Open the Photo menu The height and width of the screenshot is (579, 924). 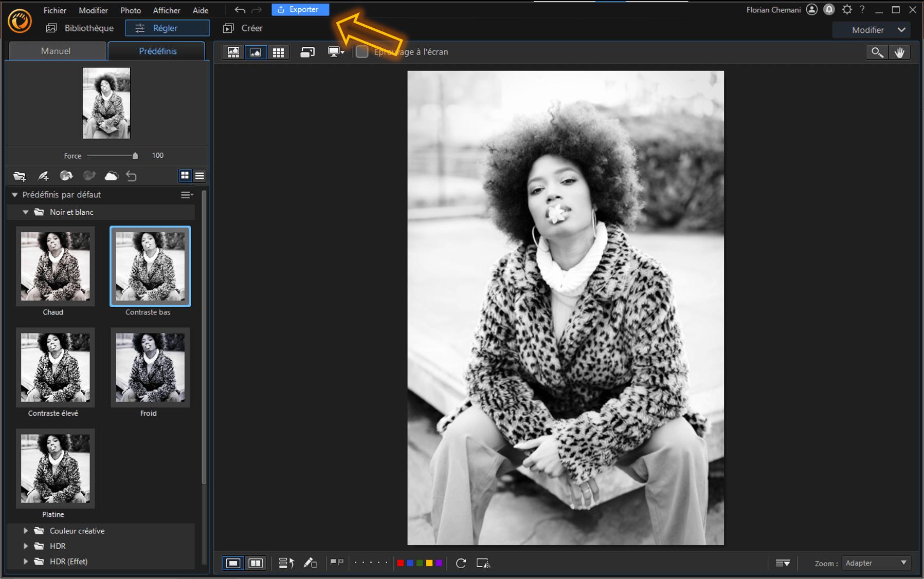tap(131, 10)
